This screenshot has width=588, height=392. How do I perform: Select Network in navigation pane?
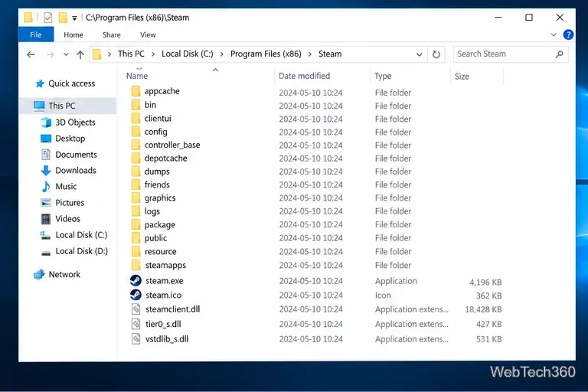(x=57, y=275)
